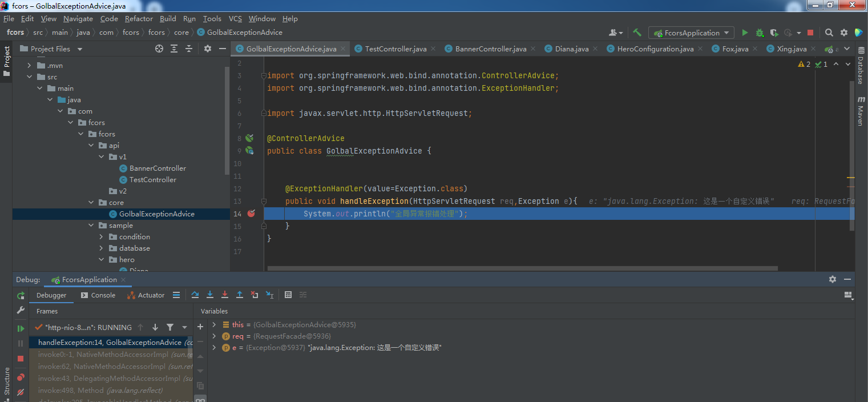The width and height of the screenshot is (868, 402).
Task: Toggle the frames filter funnel icon
Action: 170,327
